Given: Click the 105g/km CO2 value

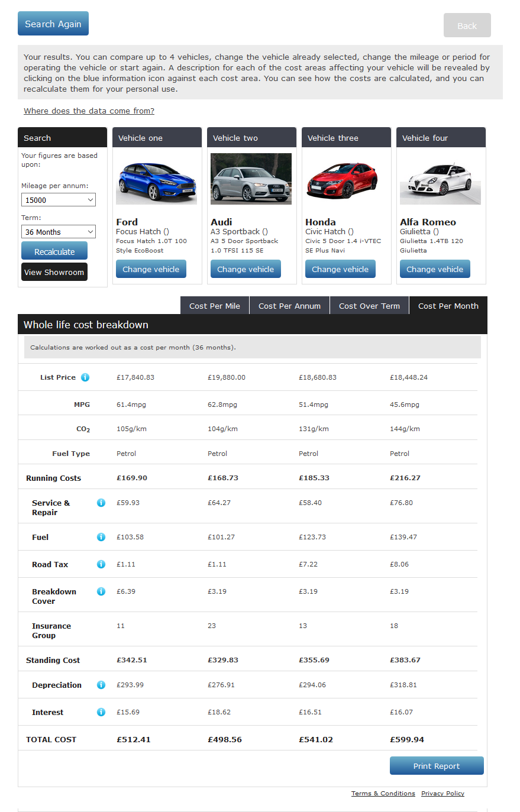Looking at the screenshot, I should pyautogui.click(x=131, y=429).
